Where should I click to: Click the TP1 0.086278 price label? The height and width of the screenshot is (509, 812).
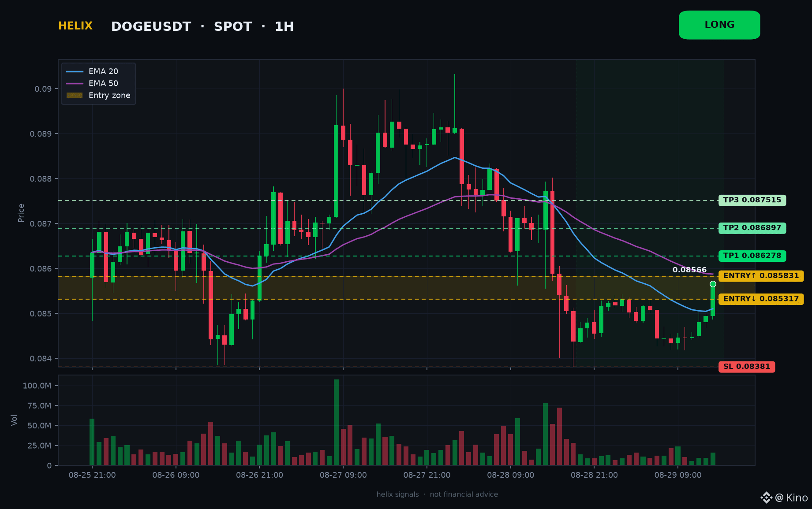coord(752,256)
